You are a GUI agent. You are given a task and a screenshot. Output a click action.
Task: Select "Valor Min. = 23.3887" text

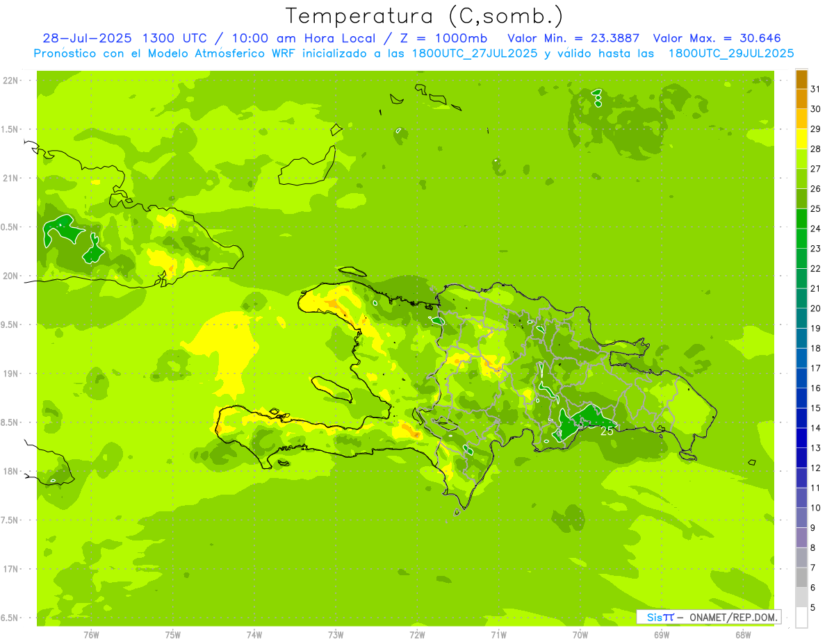[573, 38]
